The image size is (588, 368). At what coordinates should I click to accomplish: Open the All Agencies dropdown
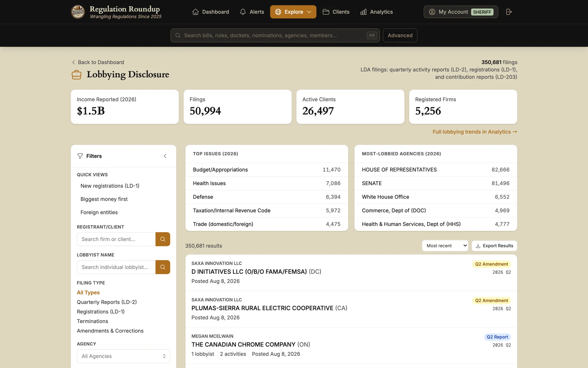123,356
